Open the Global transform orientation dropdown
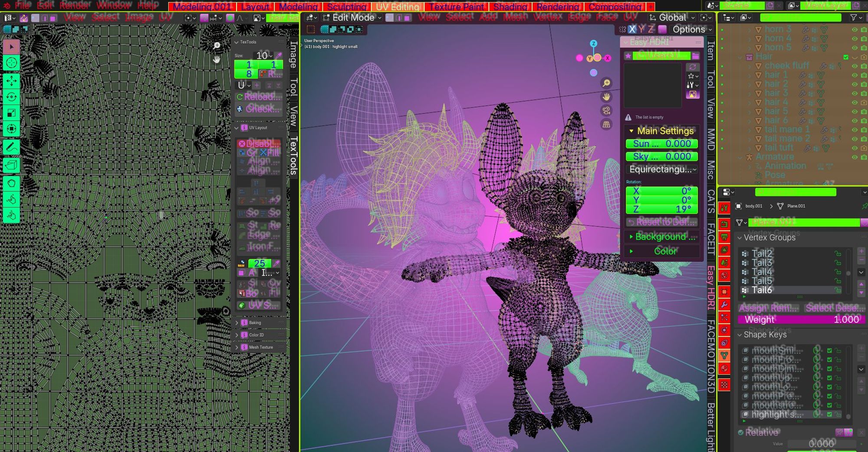The width and height of the screenshot is (868, 452). [672, 17]
